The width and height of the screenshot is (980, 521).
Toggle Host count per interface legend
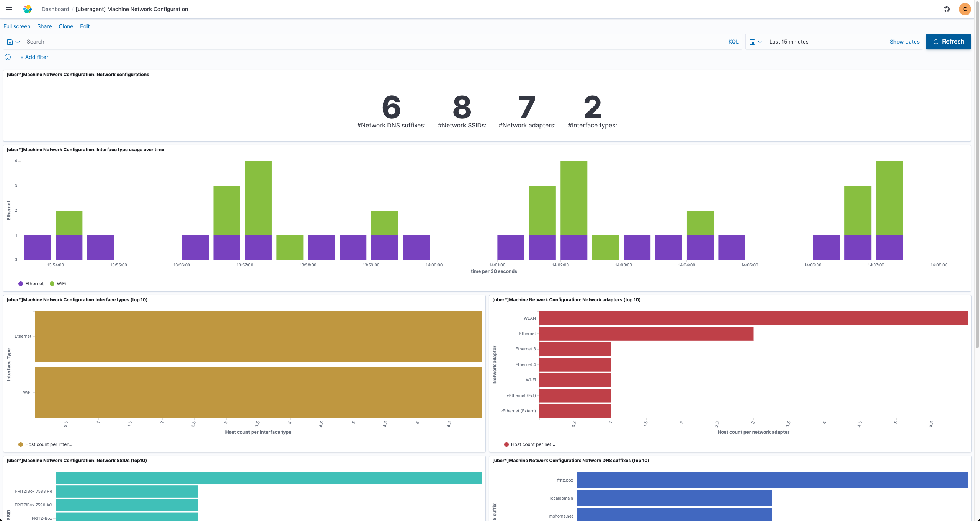(x=45, y=444)
